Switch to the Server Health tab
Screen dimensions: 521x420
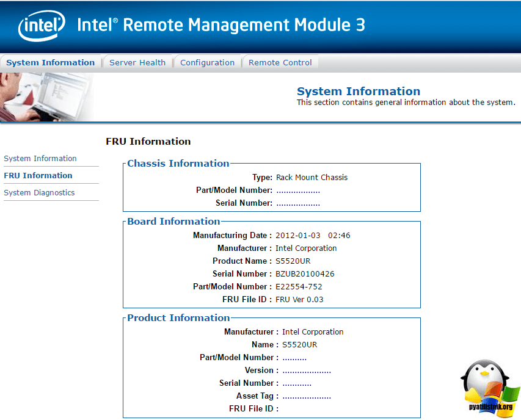pyautogui.click(x=137, y=62)
